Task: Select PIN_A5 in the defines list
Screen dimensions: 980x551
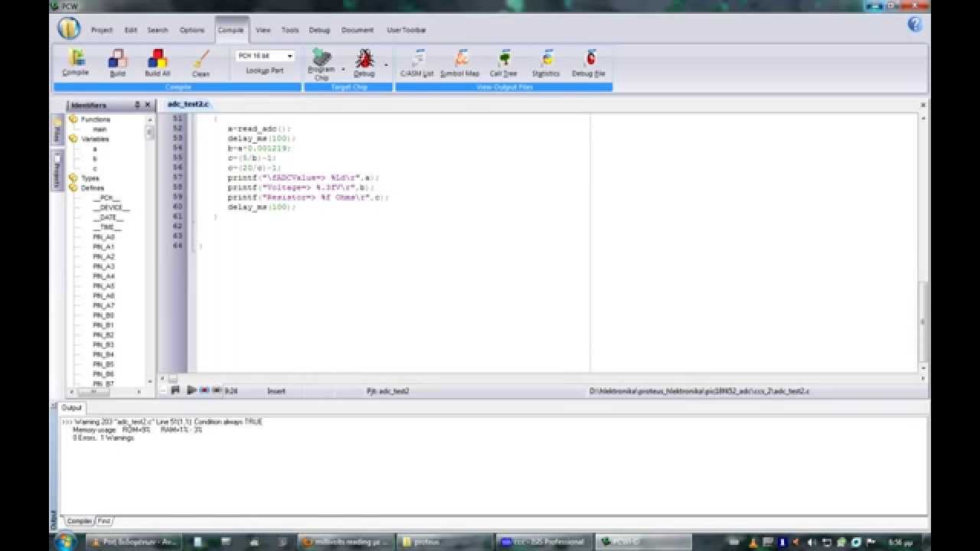Action: click(x=103, y=286)
